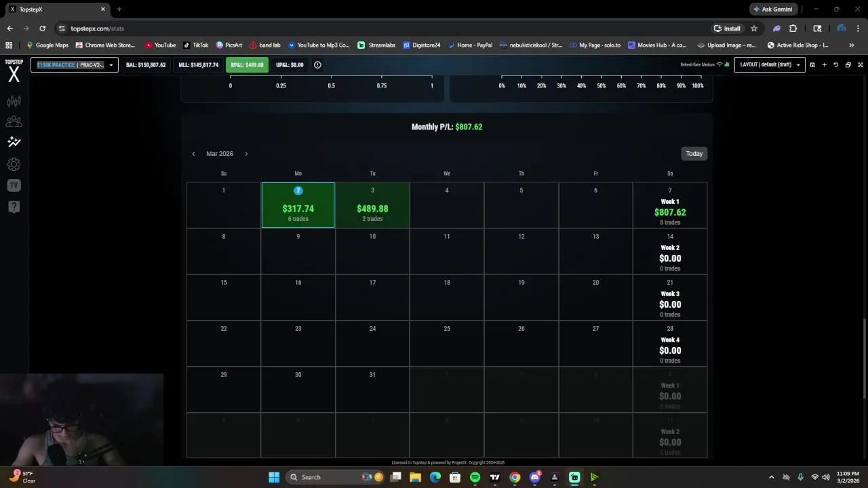The image size is (868, 488).
Task: Click the Install app button
Action: pos(727,28)
